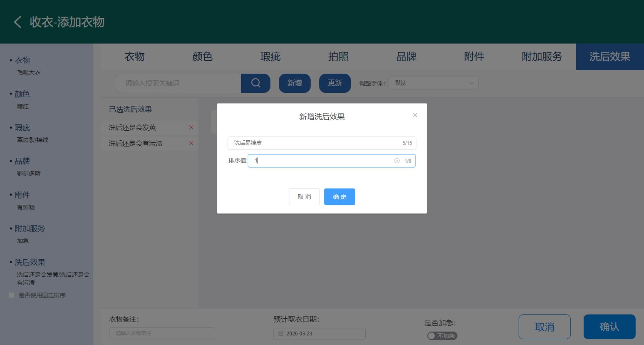Select 附件 in the left sidebar
The width and height of the screenshot is (644, 345).
point(22,195)
